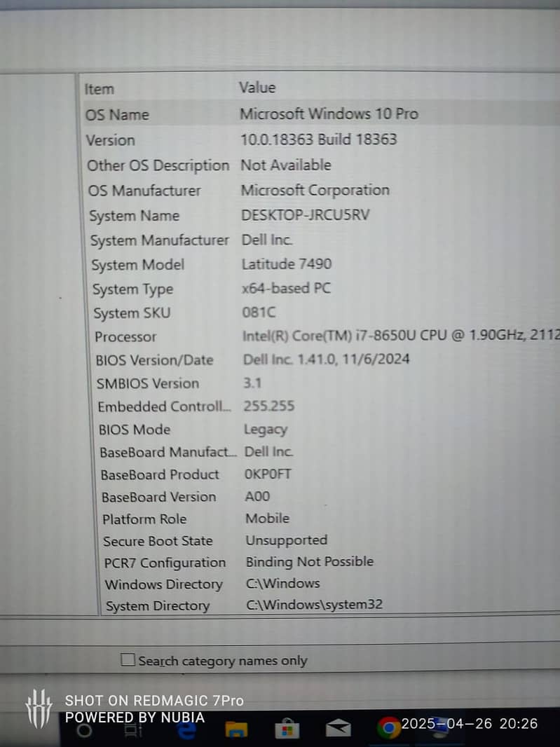This screenshot has height=747, width=560.
Task: Click 'Dell Inc.' beside BaseBoard Manufacturer
Action: pos(269,451)
